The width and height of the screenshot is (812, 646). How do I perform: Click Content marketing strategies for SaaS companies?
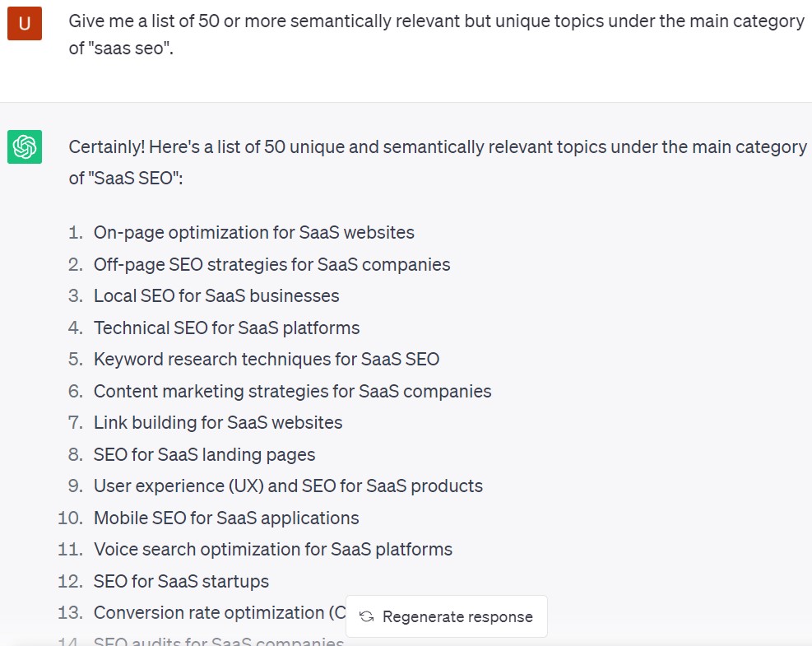click(x=293, y=391)
